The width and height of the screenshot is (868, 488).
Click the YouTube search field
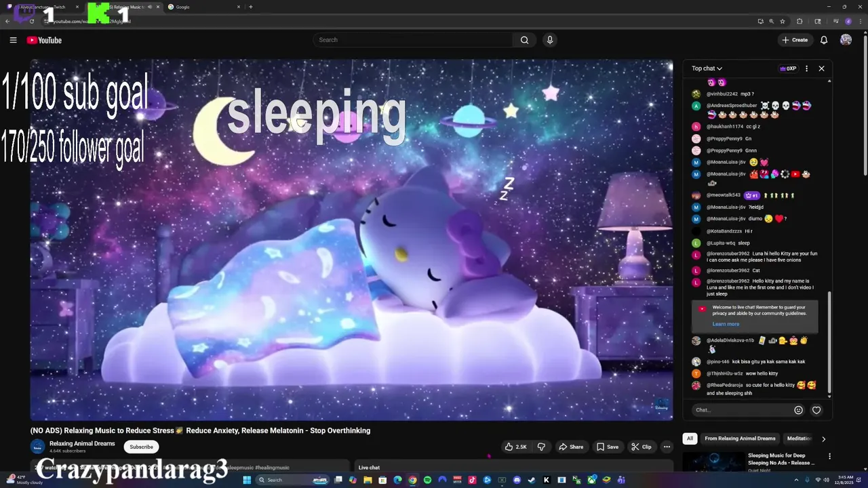[414, 40]
